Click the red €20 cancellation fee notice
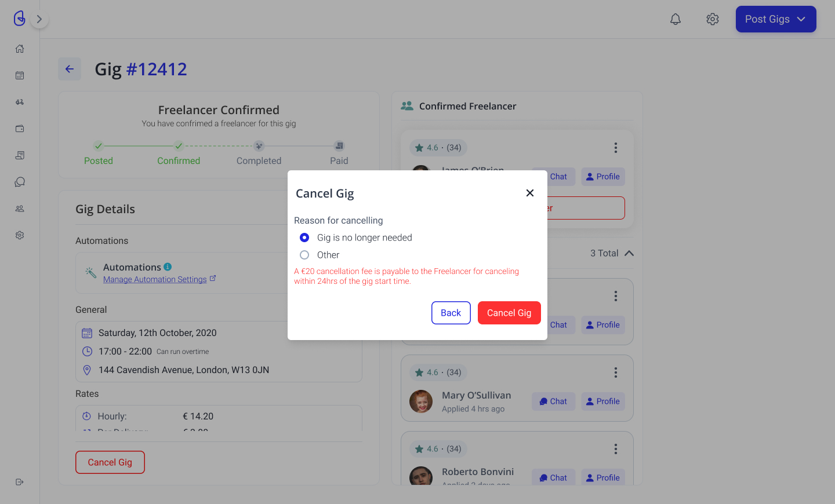Image resolution: width=835 pixels, height=504 pixels. pyautogui.click(x=406, y=276)
